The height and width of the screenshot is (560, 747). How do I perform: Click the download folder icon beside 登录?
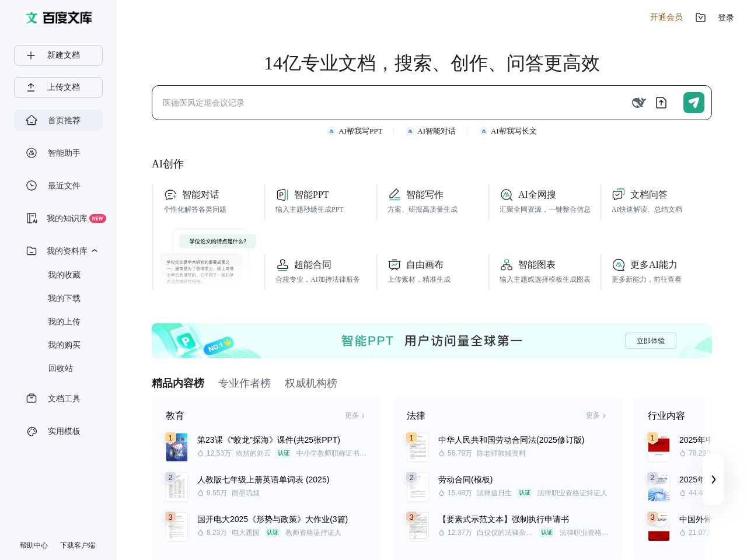click(700, 17)
